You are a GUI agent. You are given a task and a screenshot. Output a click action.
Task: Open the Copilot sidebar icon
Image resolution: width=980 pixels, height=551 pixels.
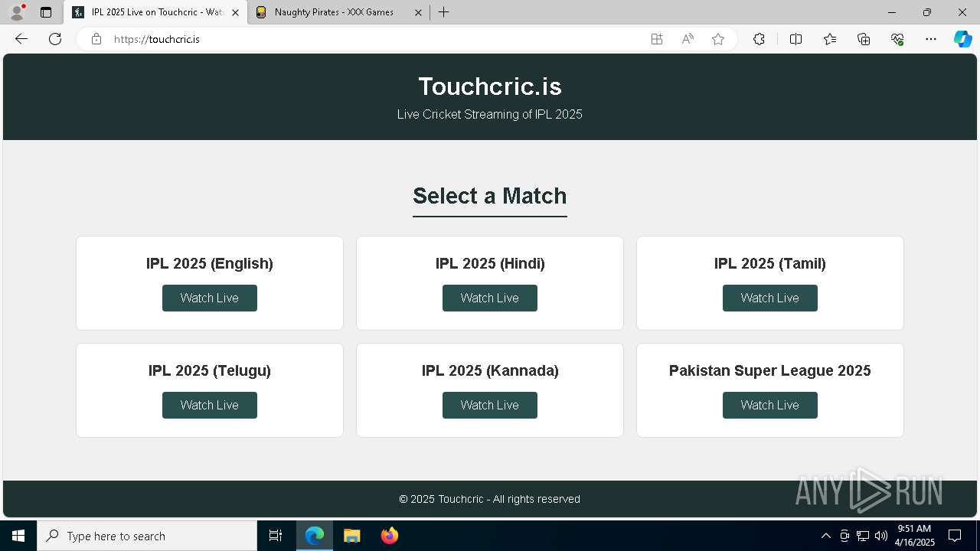point(963,39)
